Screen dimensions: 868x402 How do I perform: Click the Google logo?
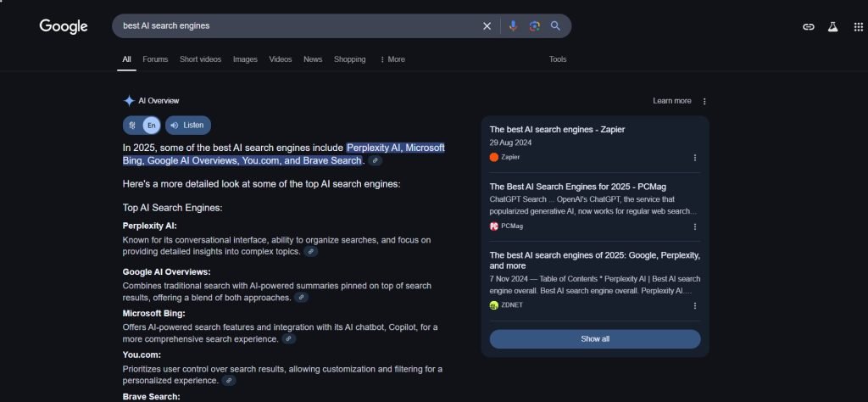tap(63, 26)
